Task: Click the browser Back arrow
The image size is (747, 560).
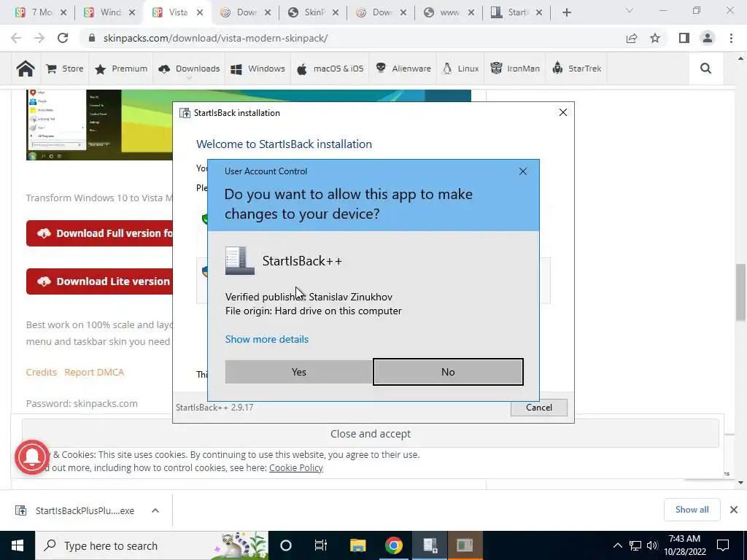Action: (16, 38)
